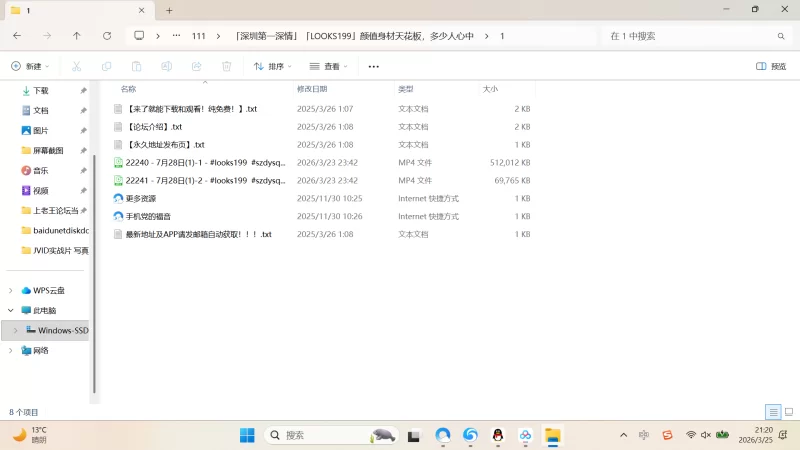Image resolution: width=800 pixels, height=450 pixels.
Task: Click the Cut scissors icon in toolbar
Action: click(76, 66)
